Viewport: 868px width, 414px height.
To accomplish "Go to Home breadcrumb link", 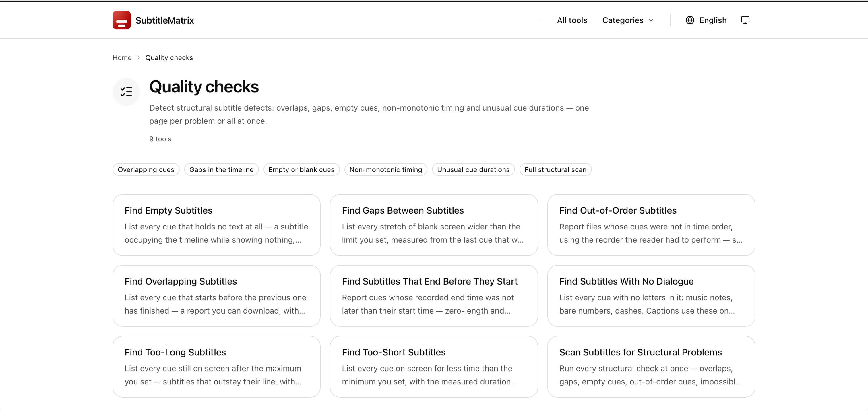I will coord(122,58).
